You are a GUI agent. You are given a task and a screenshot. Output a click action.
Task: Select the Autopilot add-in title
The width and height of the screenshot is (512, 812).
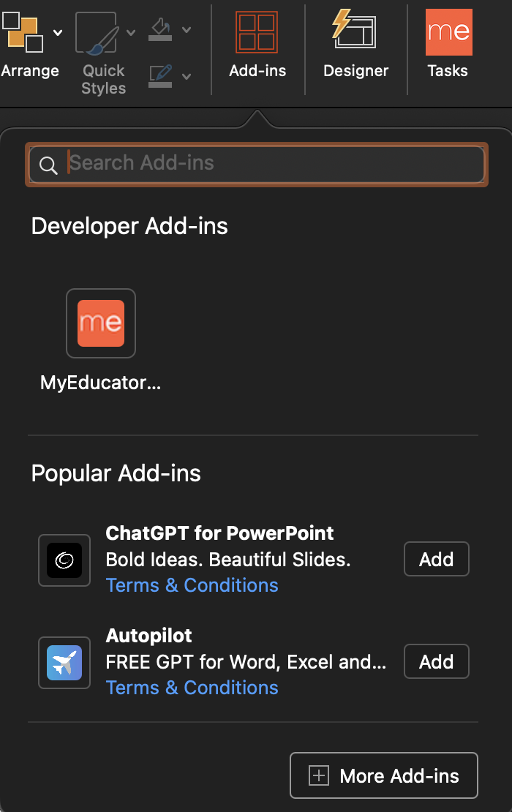tap(148, 636)
